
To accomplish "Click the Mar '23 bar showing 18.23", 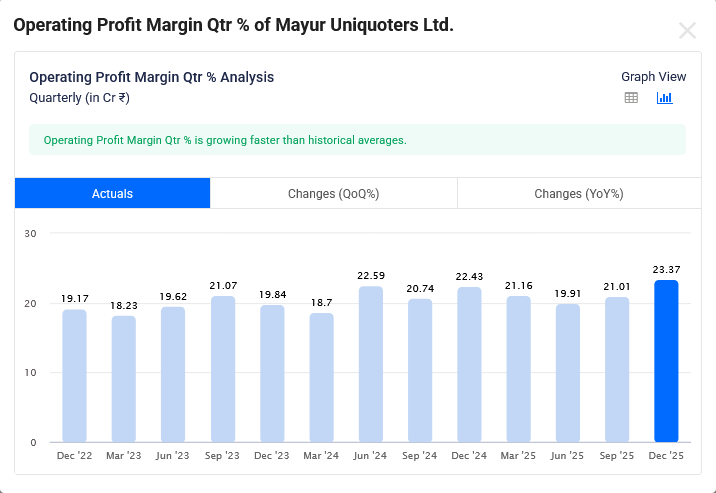I will click(123, 379).
